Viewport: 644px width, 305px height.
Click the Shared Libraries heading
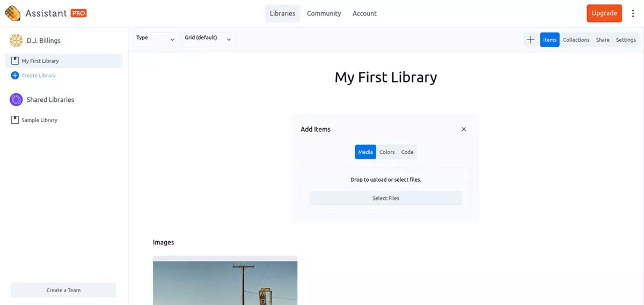pyautogui.click(x=50, y=100)
